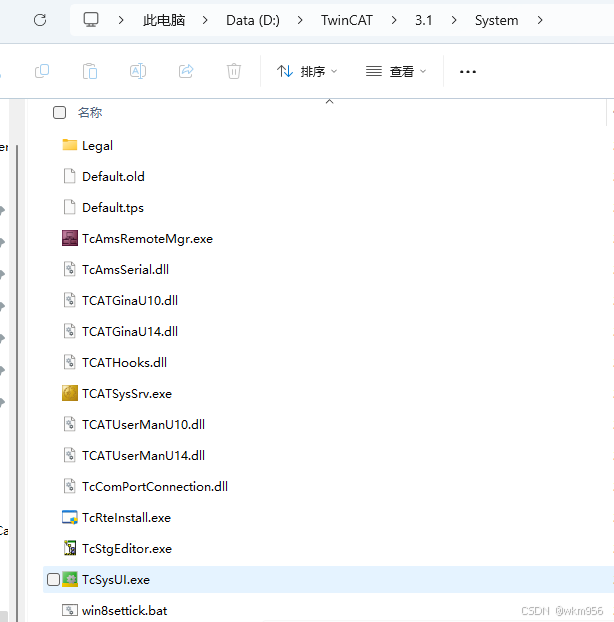614x622 pixels.
Task: Click the share icon in toolbar
Action: 186,71
